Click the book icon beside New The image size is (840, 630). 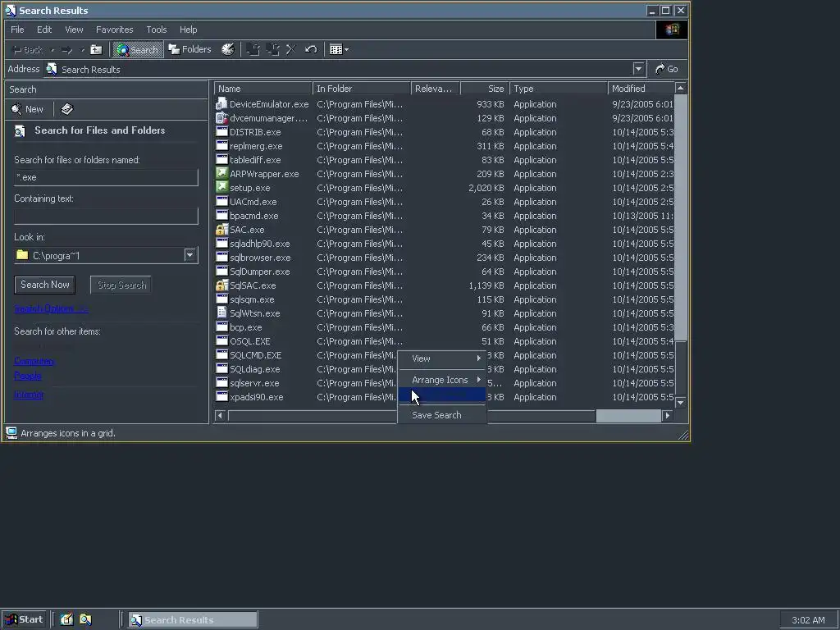pos(67,109)
